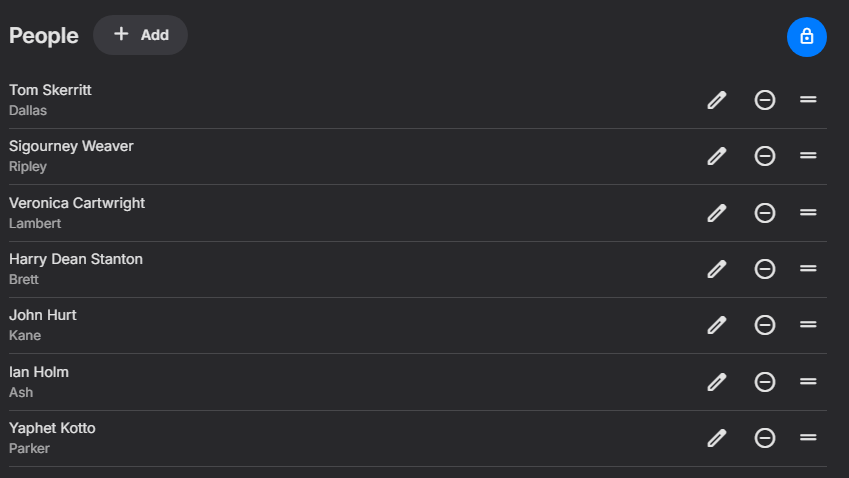This screenshot has height=478, width=849.
Task: Remove John Hurt from People
Action: [765, 325]
